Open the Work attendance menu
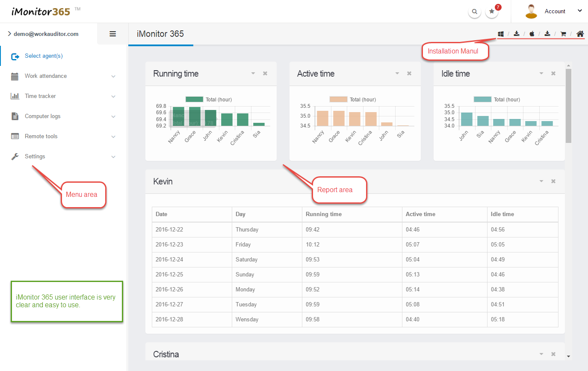588x371 pixels. pyautogui.click(x=46, y=76)
